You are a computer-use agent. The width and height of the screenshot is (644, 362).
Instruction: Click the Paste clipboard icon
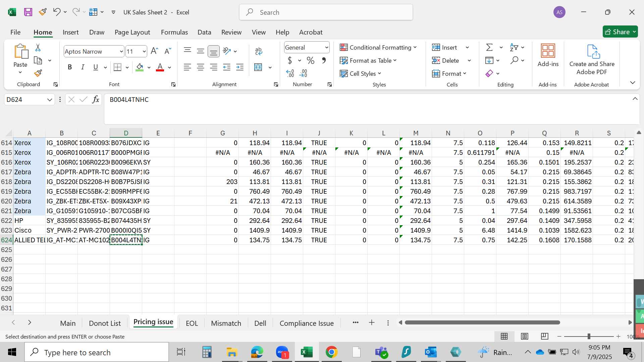pyautogui.click(x=20, y=51)
